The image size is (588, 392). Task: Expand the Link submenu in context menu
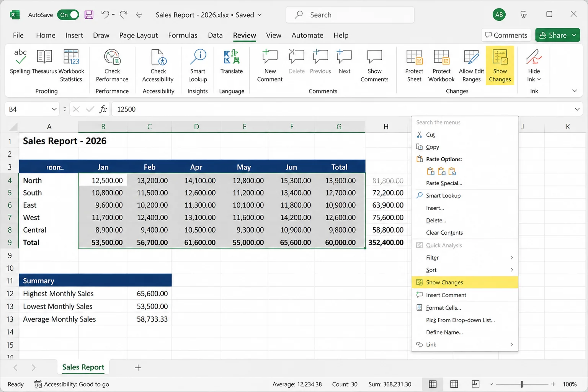pos(512,345)
